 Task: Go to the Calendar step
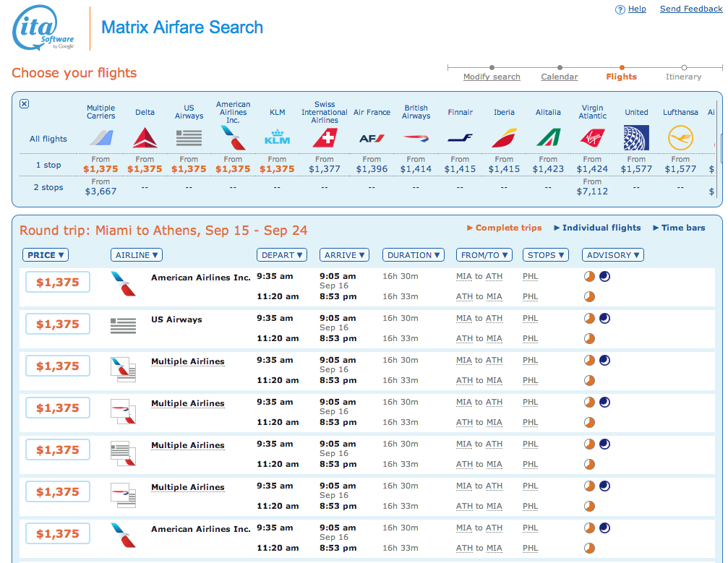click(x=560, y=77)
